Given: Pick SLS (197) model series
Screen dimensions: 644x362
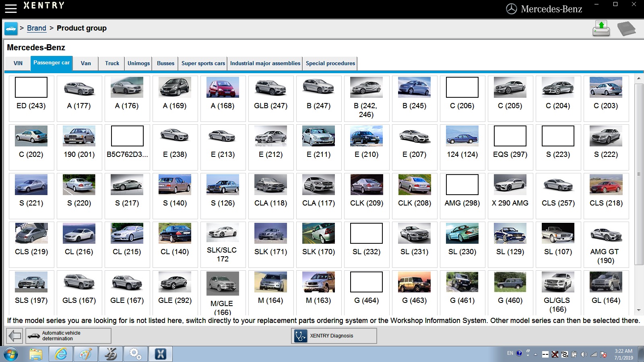Looking at the screenshot, I should [x=31, y=292].
